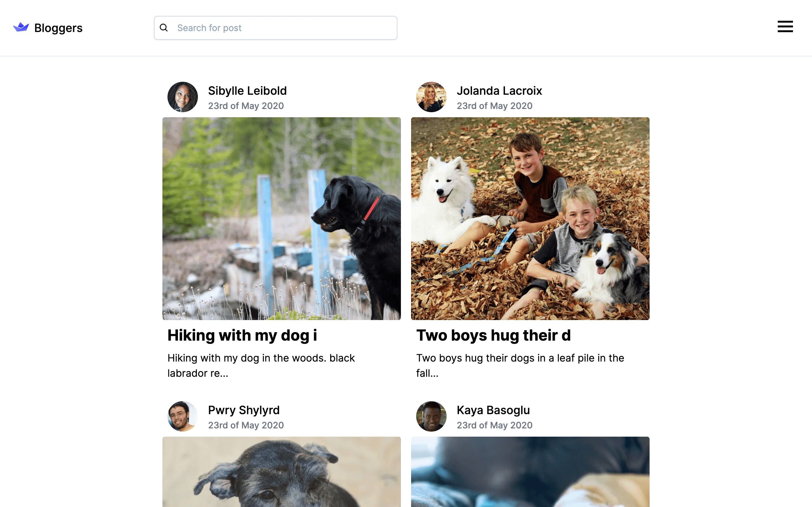812x507 pixels.
Task: Open the gray scruffy dog photo
Action: click(282, 472)
